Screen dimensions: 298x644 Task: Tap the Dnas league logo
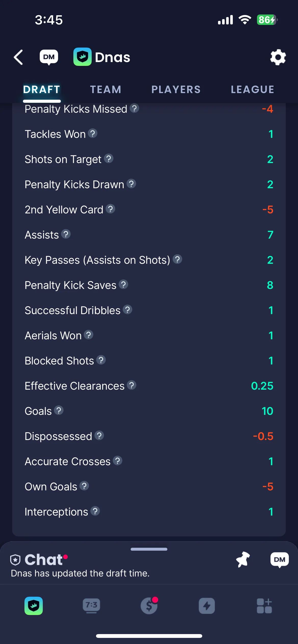pyautogui.click(x=83, y=57)
